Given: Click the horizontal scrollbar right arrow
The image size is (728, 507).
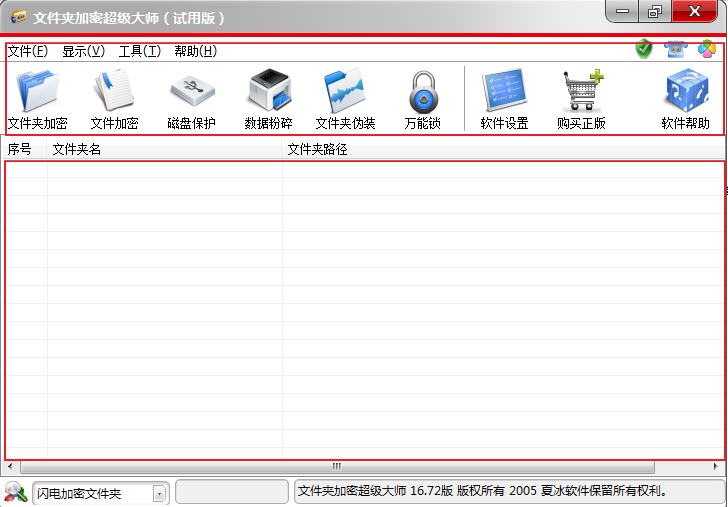Looking at the screenshot, I should point(715,466).
